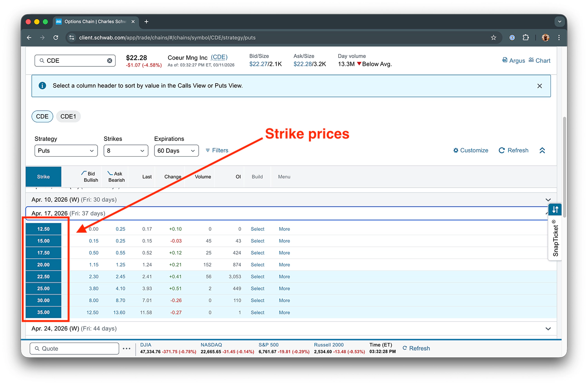Sort by Bid Bullish column header

click(x=90, y=177)
